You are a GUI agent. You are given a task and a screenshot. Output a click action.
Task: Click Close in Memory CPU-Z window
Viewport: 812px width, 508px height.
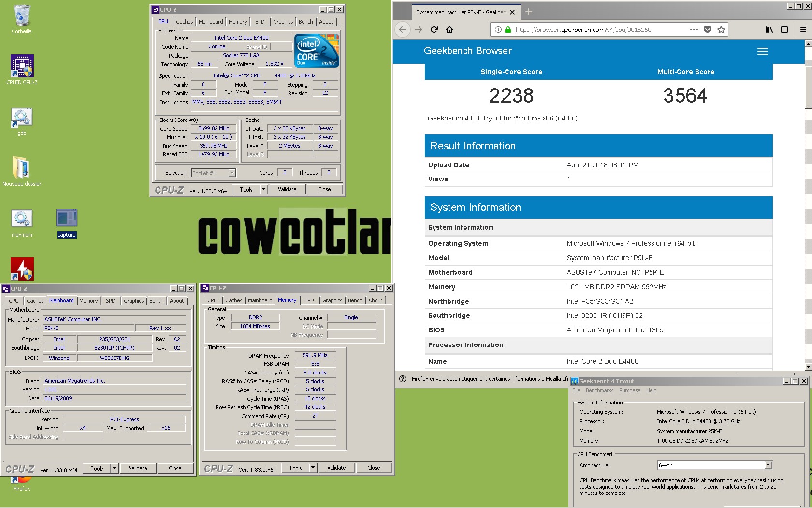click(x=374, y=468)
